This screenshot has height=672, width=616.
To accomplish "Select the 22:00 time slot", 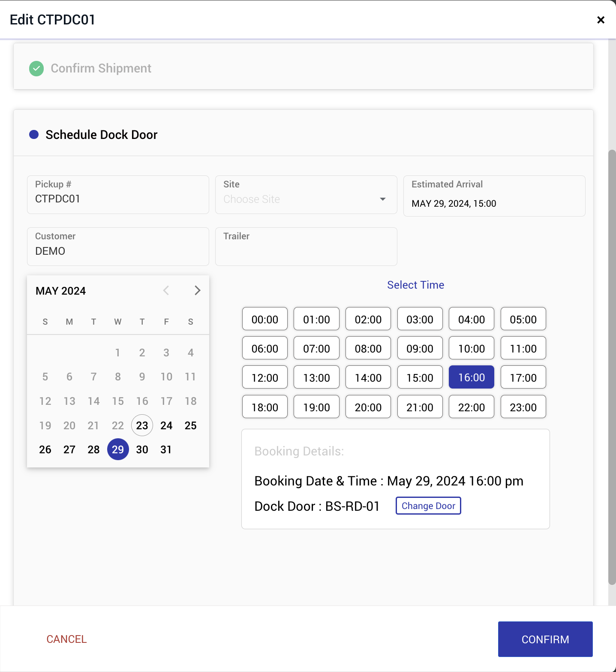I will click(472, 407).
